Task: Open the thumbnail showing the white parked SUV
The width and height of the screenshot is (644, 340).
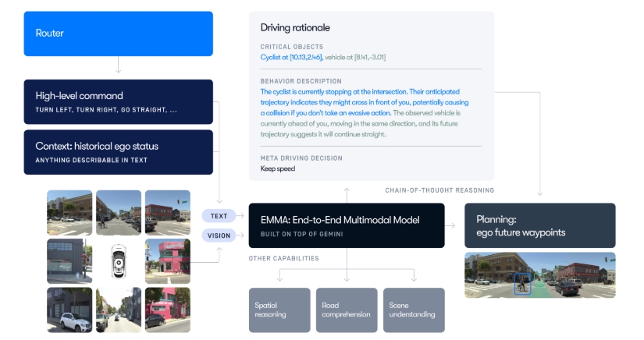Action: pos(69,310)
